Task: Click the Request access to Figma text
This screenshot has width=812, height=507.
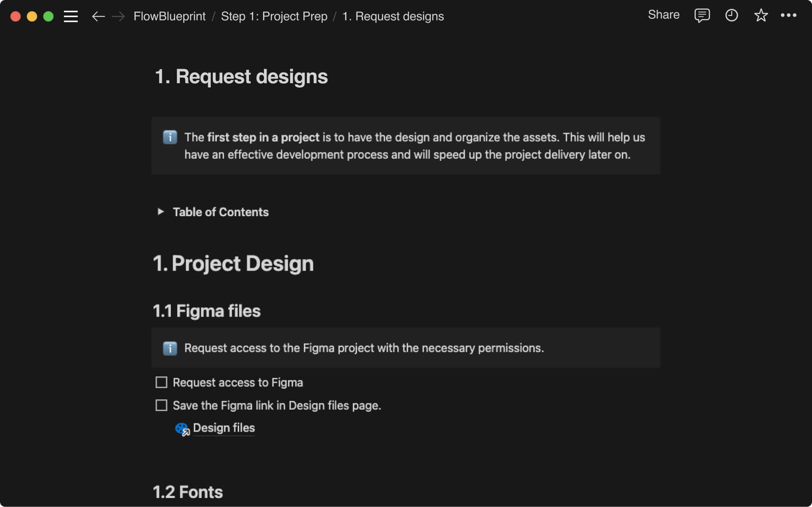Action: point(238,383)
